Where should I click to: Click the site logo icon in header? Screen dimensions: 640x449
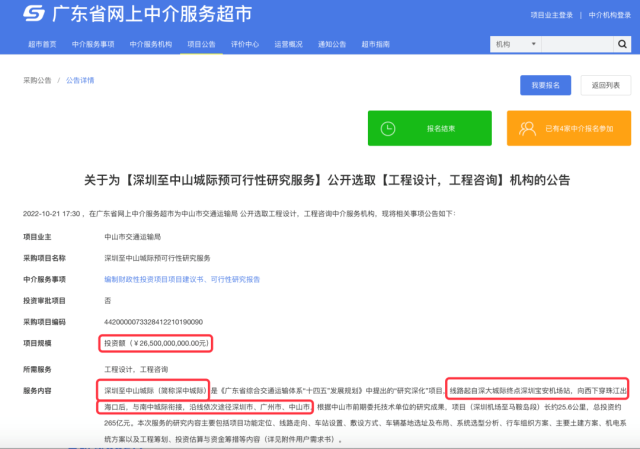pyautogui.click(x=34, y=13)
